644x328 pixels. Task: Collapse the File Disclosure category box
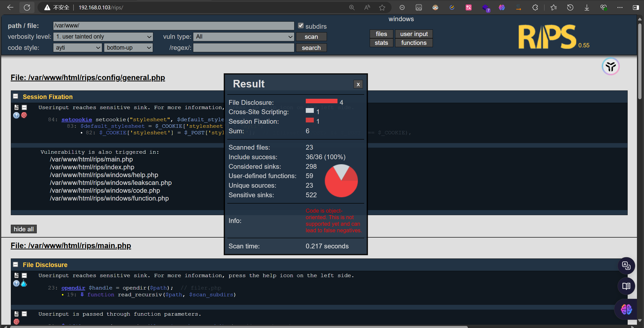coord(16,265)
